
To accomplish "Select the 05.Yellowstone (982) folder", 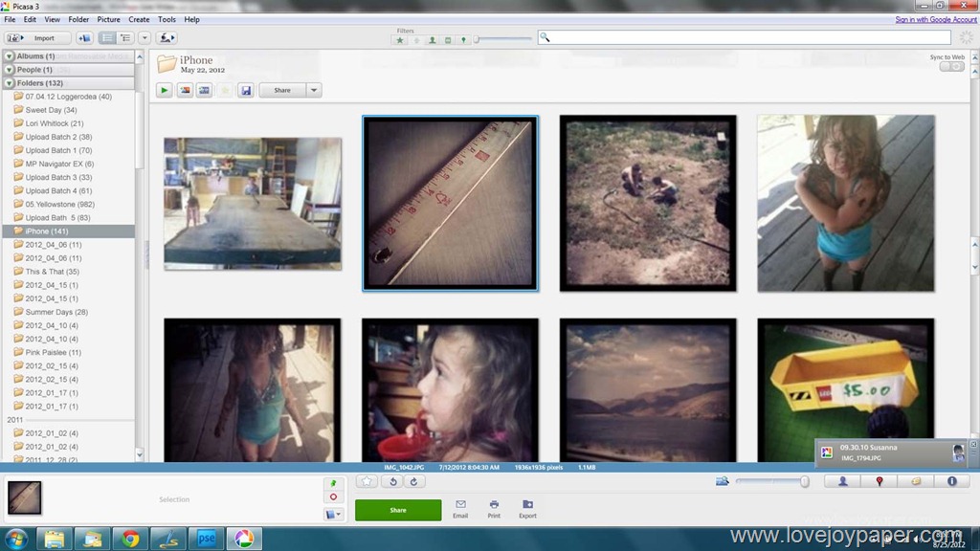I will (60, 205).
